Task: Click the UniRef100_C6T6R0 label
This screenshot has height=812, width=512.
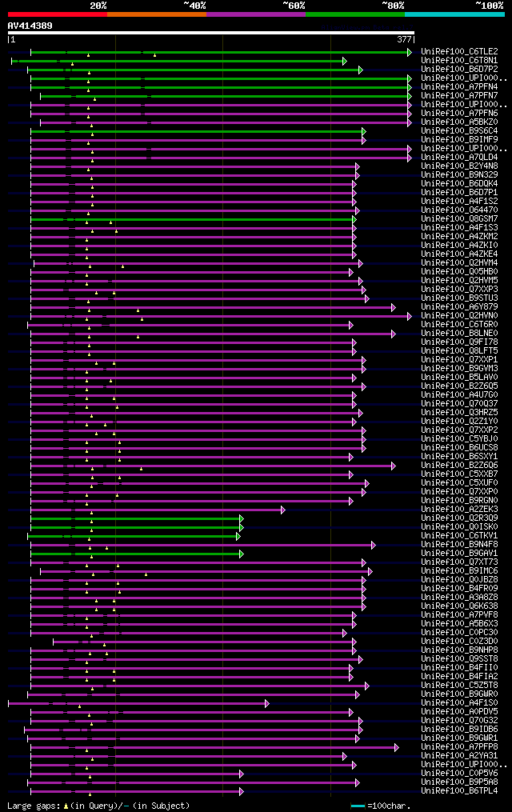Action: click(x=459, y=325)
